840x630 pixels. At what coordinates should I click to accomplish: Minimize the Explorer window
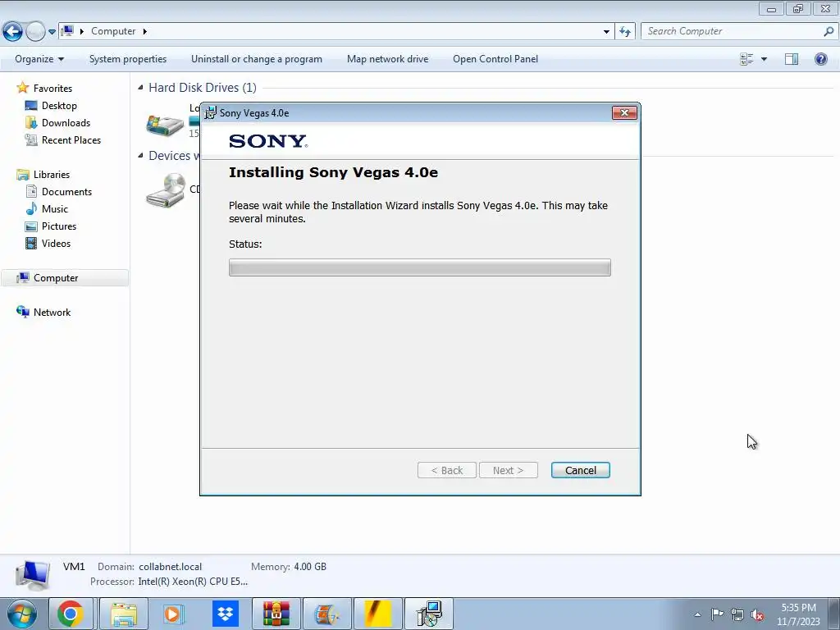click(771, 8)
